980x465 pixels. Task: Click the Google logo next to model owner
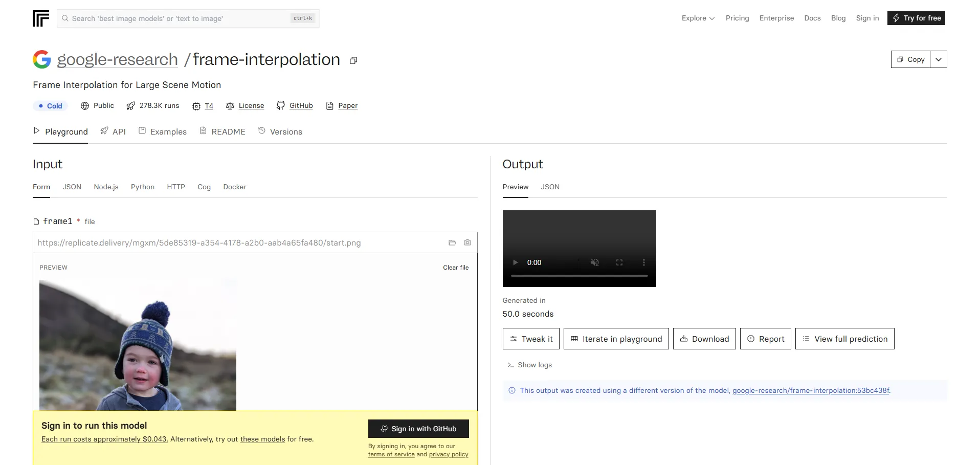42,59
